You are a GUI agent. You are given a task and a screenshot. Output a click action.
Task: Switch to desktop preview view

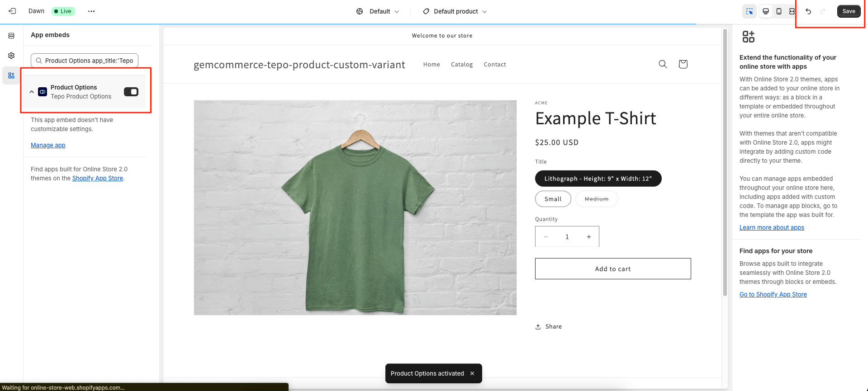tap(766, 11)
